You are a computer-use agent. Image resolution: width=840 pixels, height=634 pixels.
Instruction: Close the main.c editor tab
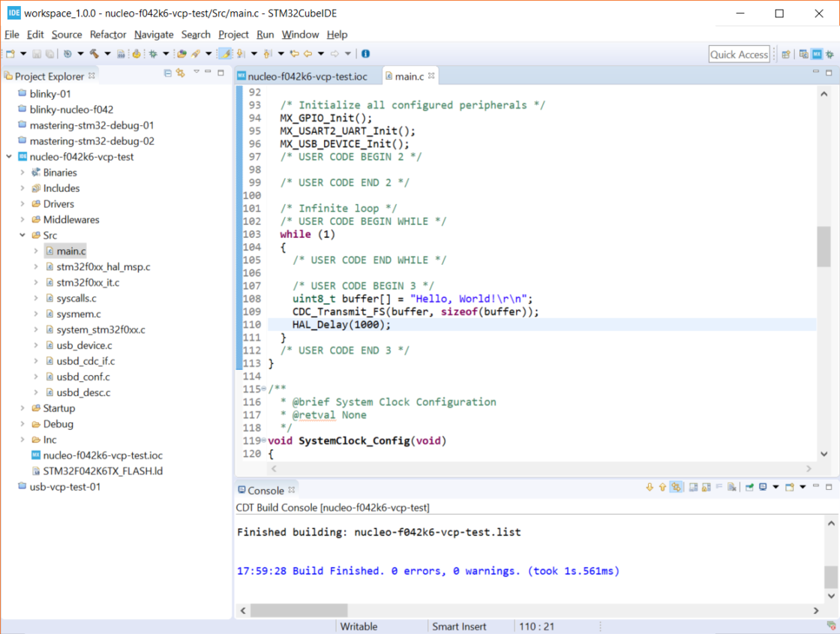pos(430,75)
